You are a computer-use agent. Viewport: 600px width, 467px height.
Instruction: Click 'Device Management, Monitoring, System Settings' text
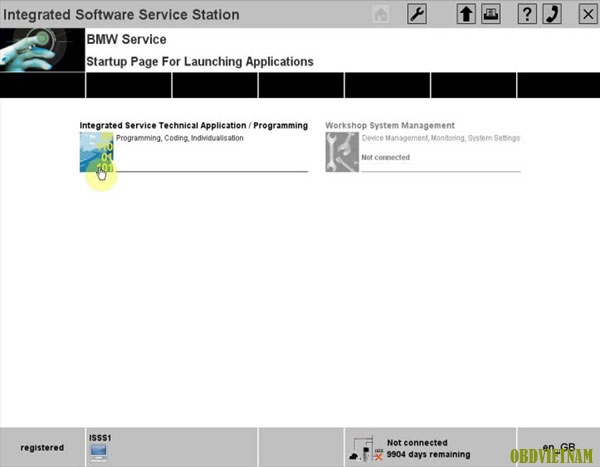click(441, 138)
